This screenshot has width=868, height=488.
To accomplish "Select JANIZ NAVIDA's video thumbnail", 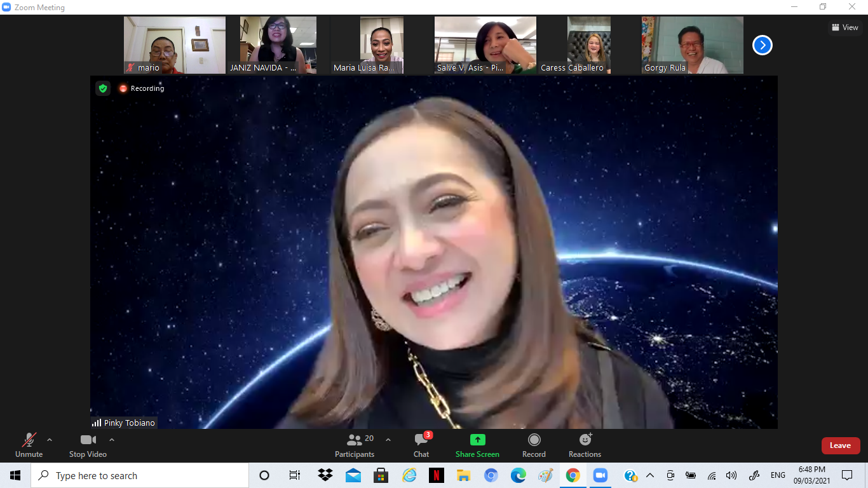I will (x=278, y=45).
